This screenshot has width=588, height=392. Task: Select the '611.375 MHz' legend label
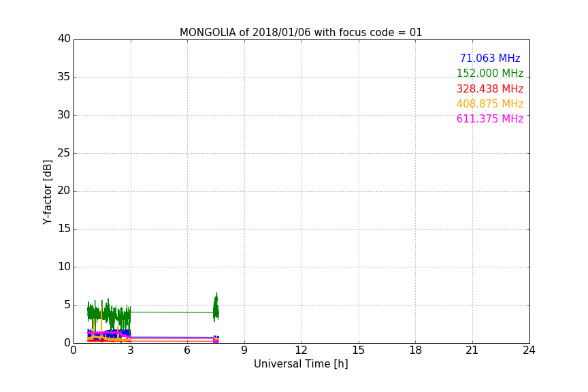(x=490, y=118)
